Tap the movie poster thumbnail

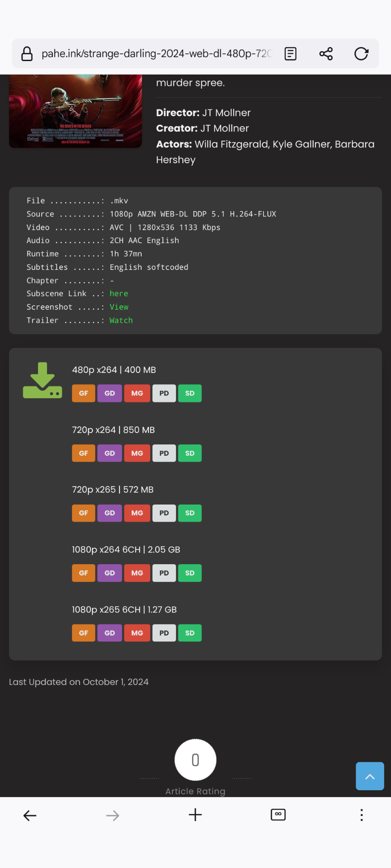(x=75, y=111)
